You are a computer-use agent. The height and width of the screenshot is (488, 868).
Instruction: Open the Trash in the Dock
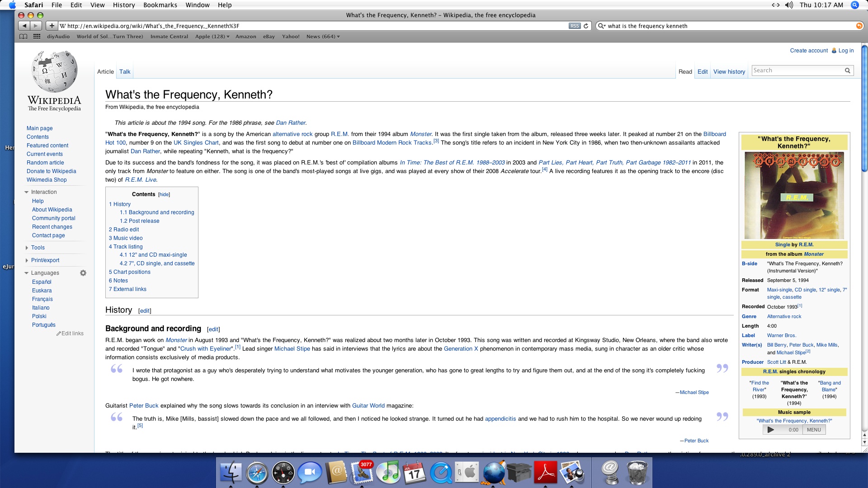[637, 472]
